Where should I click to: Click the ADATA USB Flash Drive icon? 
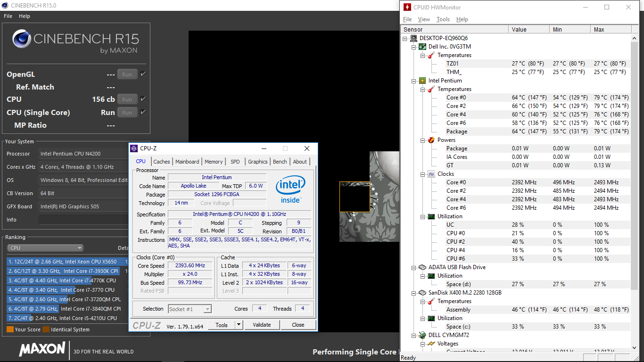(423, 267)
